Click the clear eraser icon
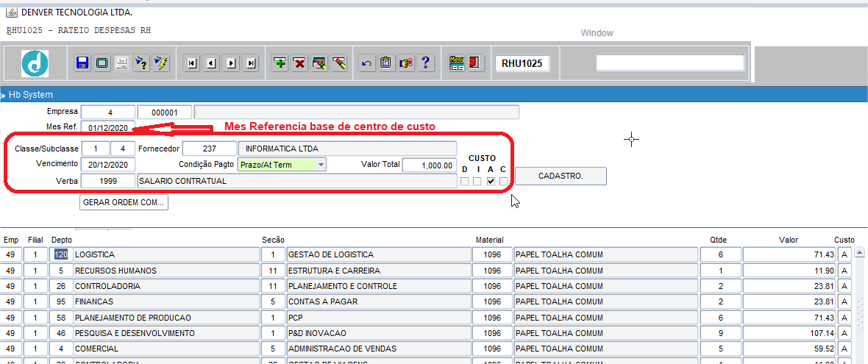 pyautogui.click(x=339, y=63)
